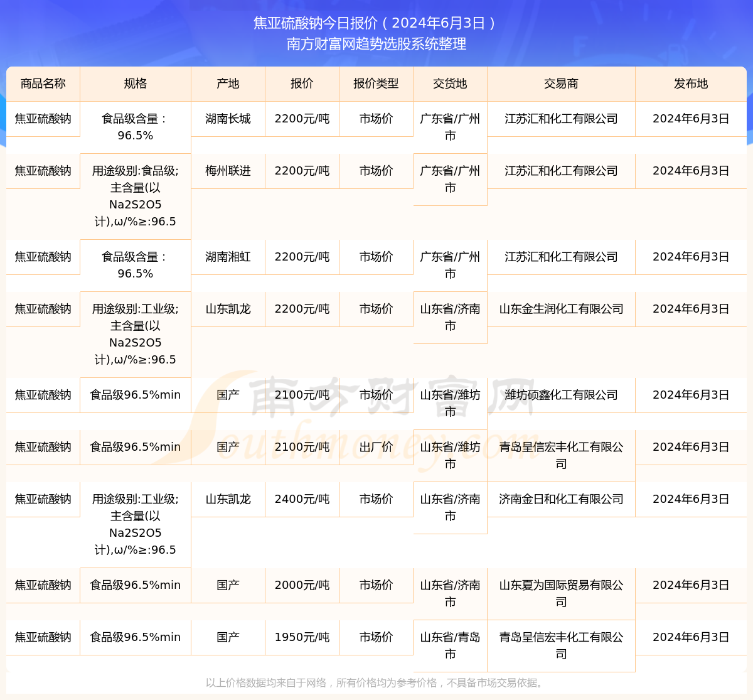The height and width of the screenshot is (700, 753).
Task: Click 江苏汇和化工有限公司 in 湖南长城 row
Action: [x=561, y=119]
